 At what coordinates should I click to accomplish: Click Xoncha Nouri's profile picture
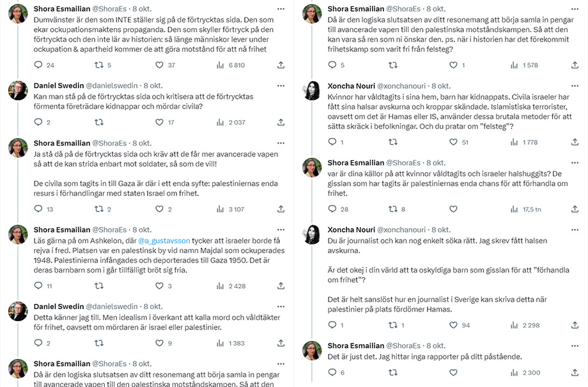[312, 91]
